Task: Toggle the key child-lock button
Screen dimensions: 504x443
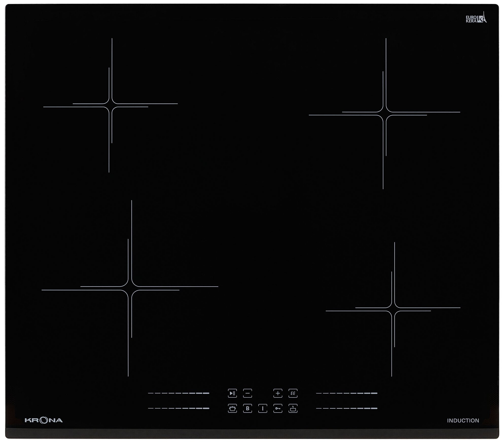Action: (x=278, y=408)
